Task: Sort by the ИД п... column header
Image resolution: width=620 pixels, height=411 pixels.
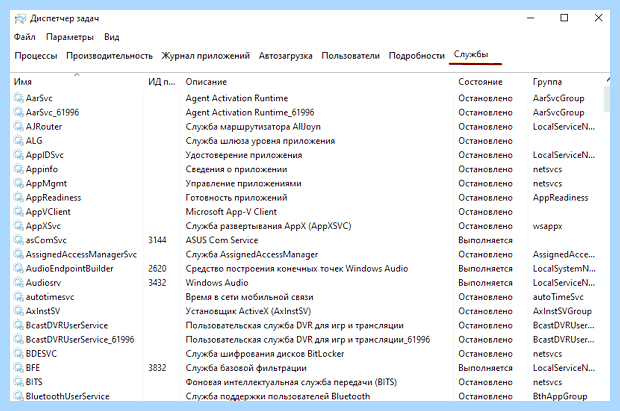Action: (162, 81)
